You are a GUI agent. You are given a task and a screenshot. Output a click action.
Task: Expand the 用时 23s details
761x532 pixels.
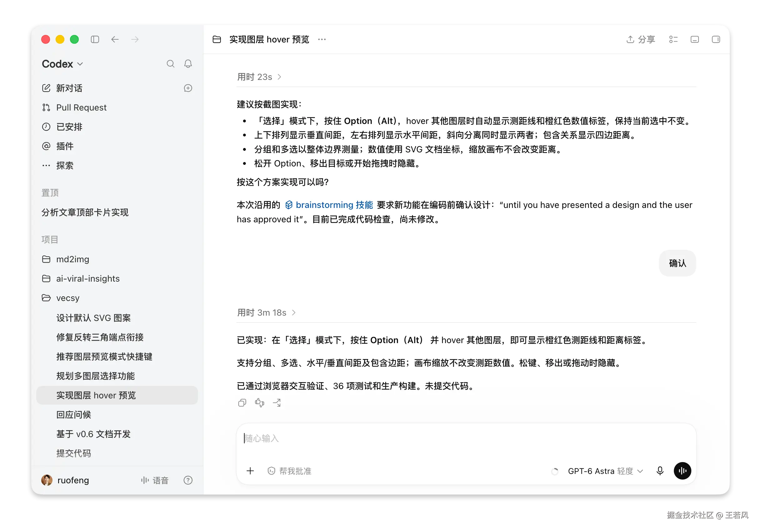pyautogui.click(x=259, y=77)
